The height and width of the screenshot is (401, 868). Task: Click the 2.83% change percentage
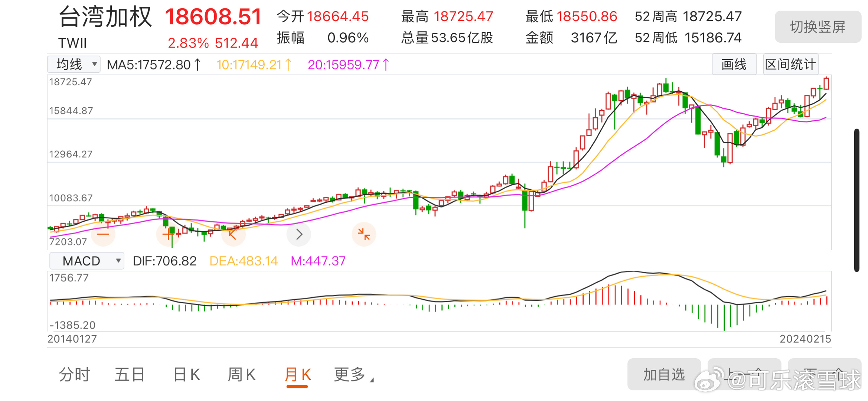pos(188,43)
